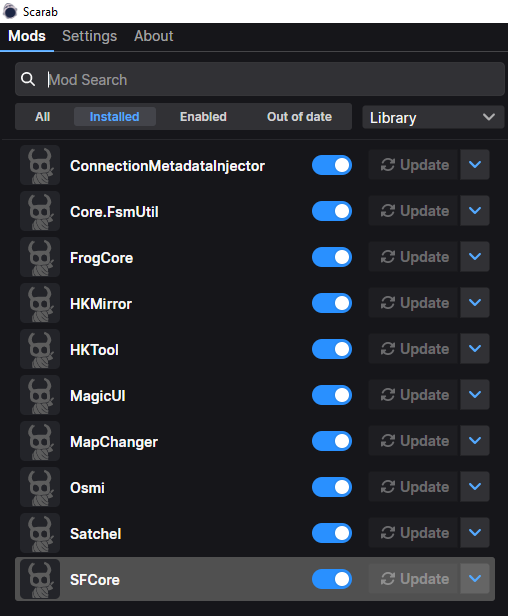Click Update for Osmi
508x616 pixels.
414,486
